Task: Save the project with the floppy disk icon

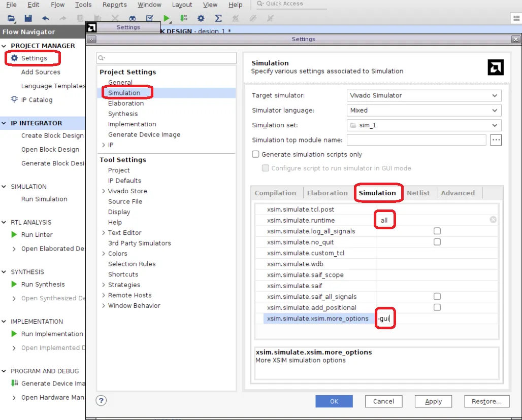Action: click(x=28, y=18)
